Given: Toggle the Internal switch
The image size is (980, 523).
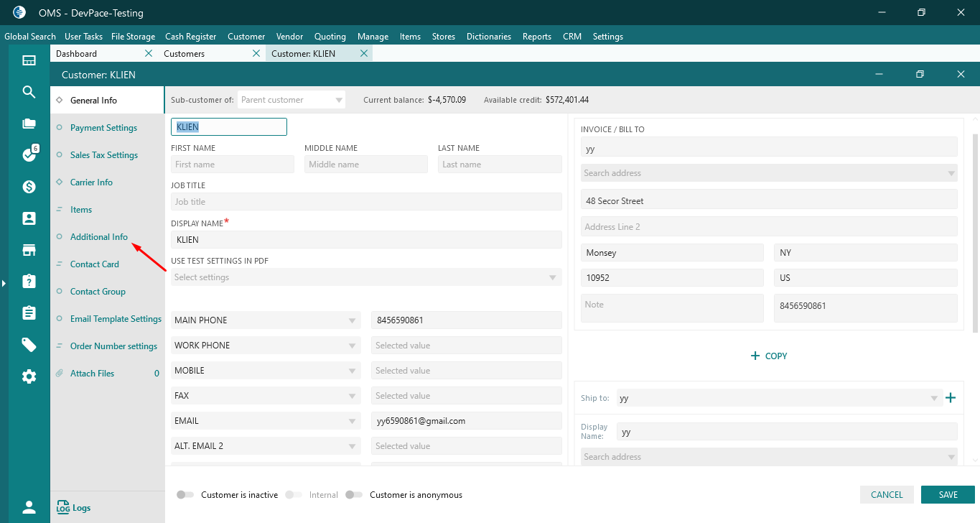Looking at the screenshot, I should click(293, 495).
